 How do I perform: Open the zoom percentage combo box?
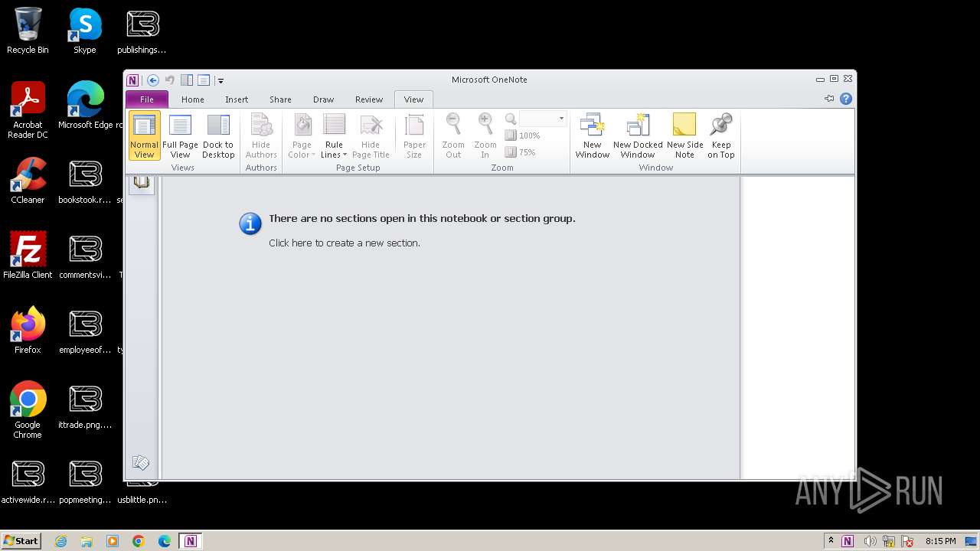coord(543,119)
